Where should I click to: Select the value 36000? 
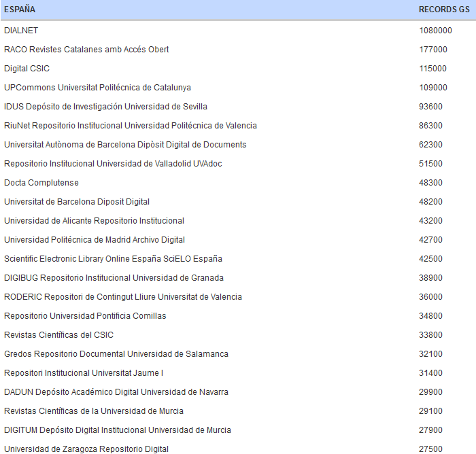click(x=430, y=297)
